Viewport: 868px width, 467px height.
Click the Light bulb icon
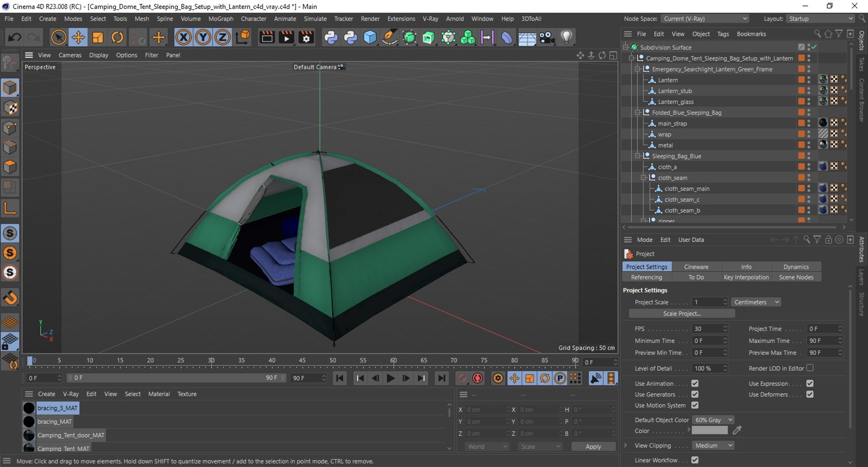[x=566, y=38]
